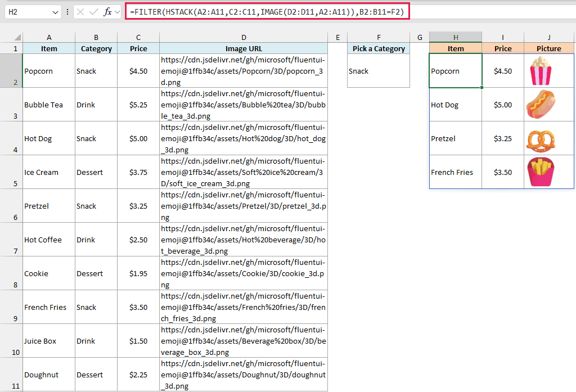
Task: Select the 'Snack' cell under Pick a Category
Action: pyautogui.click(x=379, y=71)
